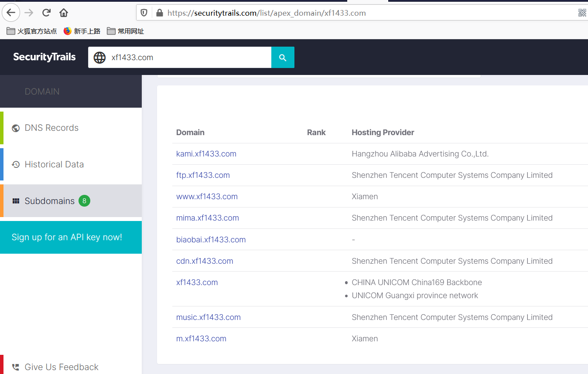Viewport: 588px width, 374px height.
Task: Open the 常用网址 bookmark folder
Action: pyautogui.click(x=125, y=31)
